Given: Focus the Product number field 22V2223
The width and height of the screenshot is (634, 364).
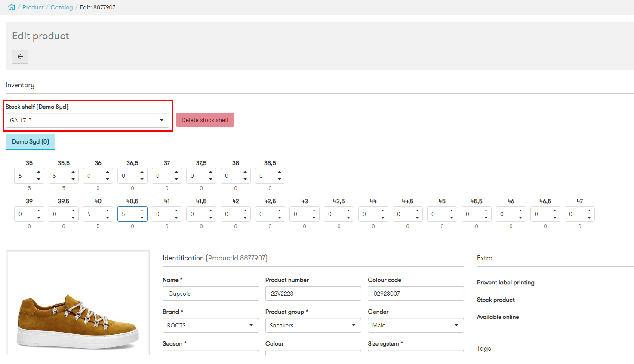Looking at the screenshot, I should [313, 294].
